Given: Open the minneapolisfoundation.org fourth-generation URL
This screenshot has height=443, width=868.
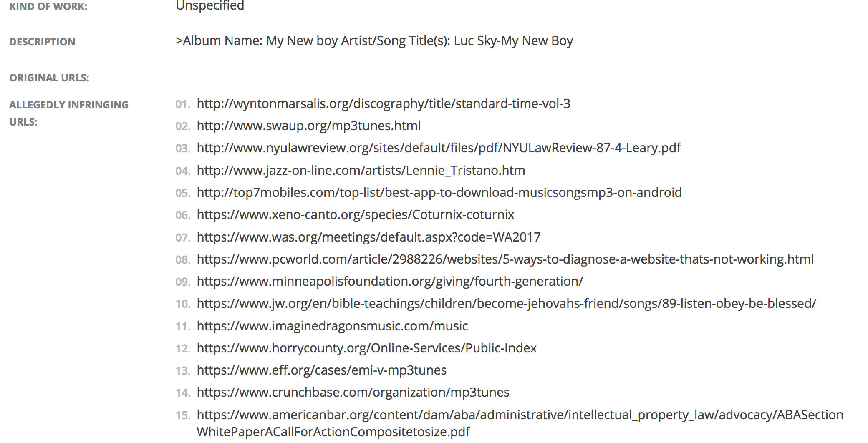Looking at the screenshot, I should (x=390, y=281).
